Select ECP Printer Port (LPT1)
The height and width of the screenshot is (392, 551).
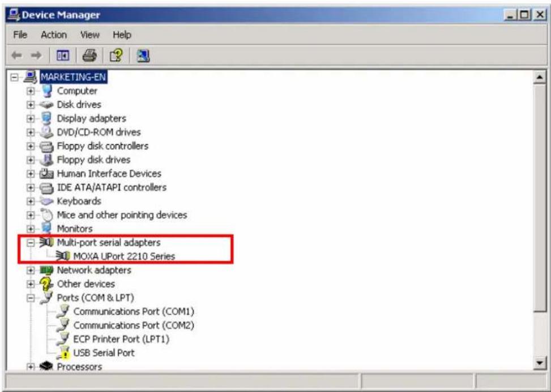point(121,339)
